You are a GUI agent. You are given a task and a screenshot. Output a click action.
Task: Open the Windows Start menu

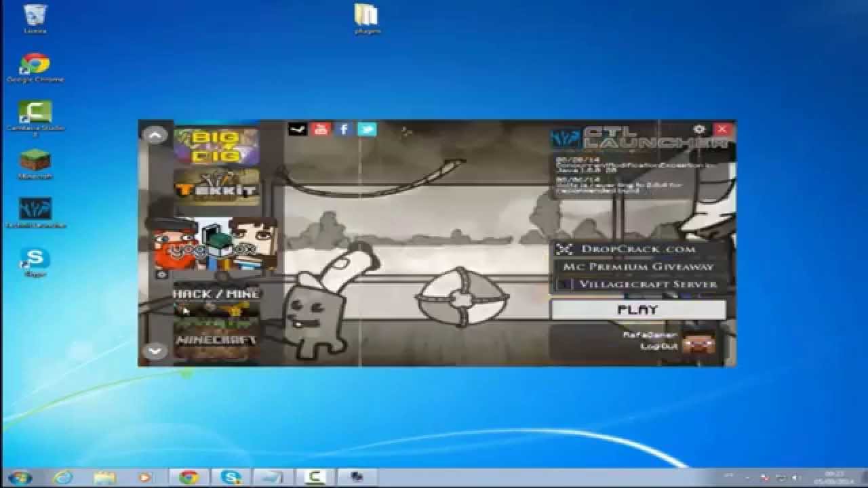click(20, 477)
